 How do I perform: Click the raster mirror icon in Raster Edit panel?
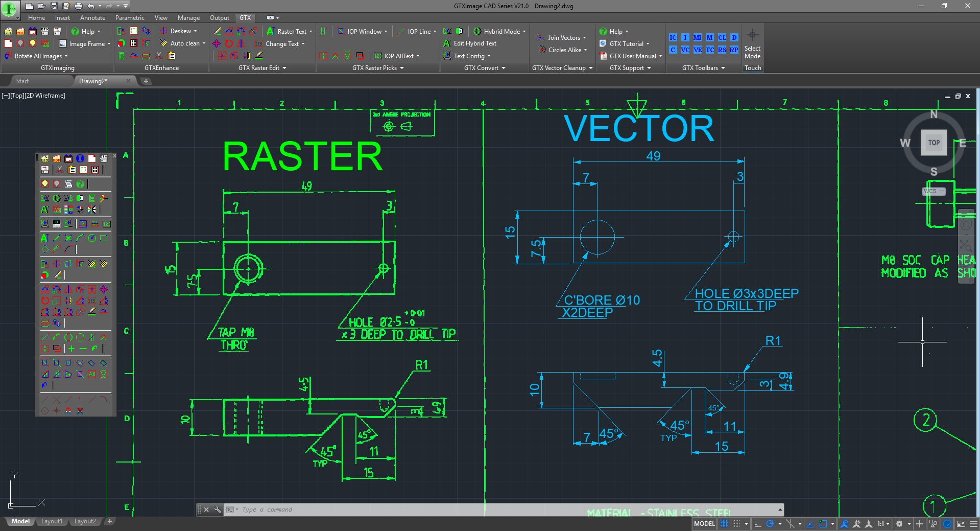pyautogui.click(x=241, y=43)
